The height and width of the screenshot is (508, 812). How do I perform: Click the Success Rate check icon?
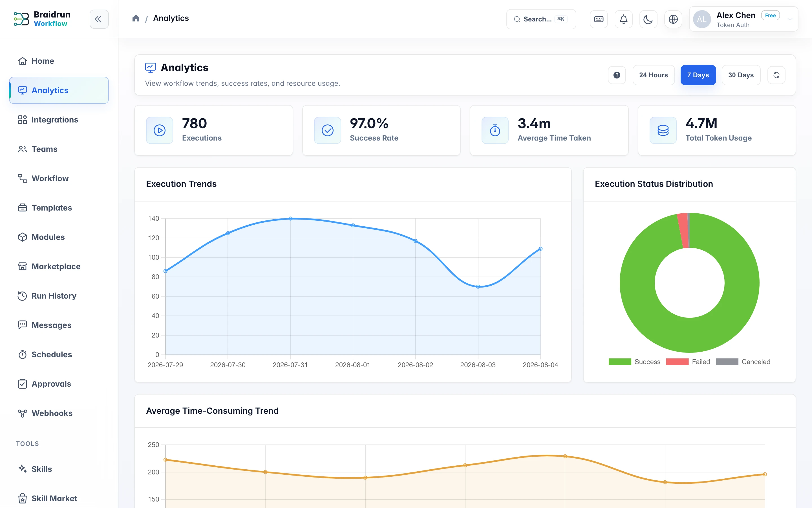point(328,130)
